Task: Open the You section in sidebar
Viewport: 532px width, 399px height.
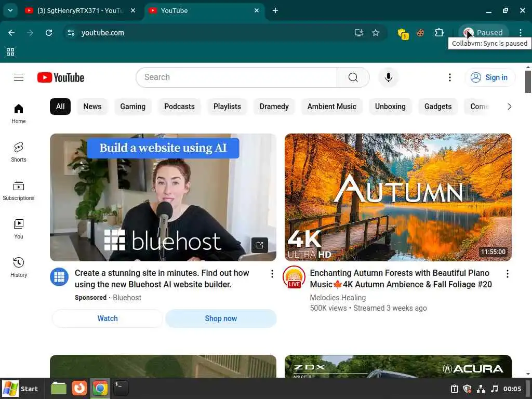Action: tap(19, 229)
